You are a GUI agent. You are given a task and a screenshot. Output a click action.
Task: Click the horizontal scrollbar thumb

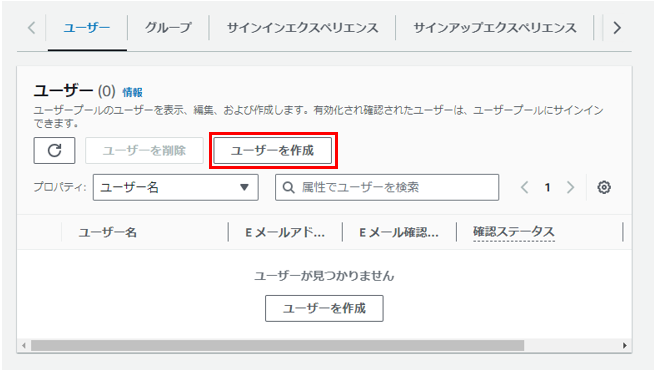pos(277,345)
